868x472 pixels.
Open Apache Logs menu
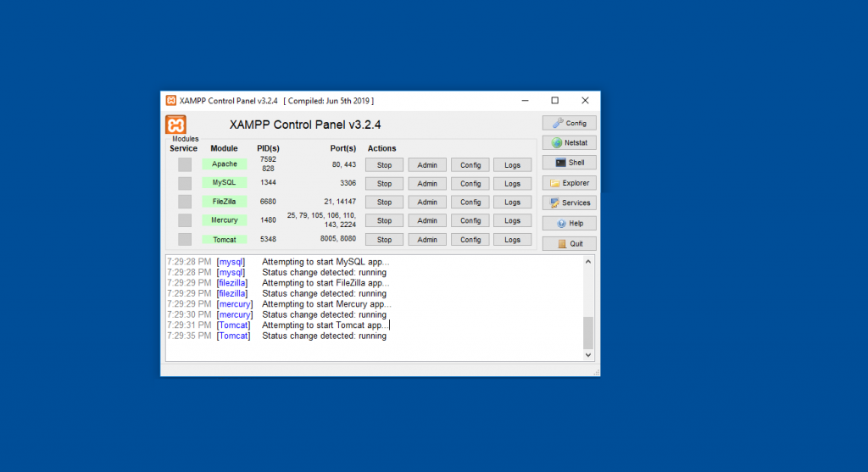pos(513,165)
